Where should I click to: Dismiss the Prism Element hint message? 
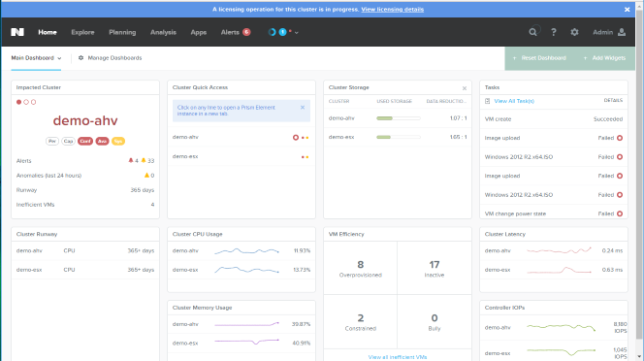tap(303, 108)
